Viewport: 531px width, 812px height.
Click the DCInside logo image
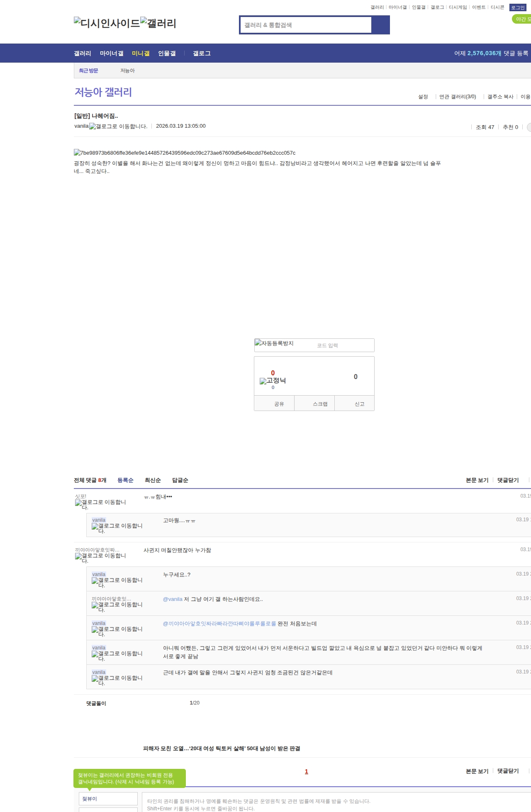tap(107, 23)
